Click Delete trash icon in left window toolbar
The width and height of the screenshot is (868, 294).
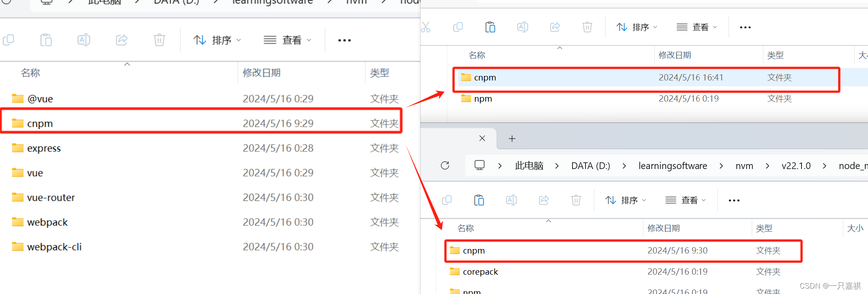tap(159, 40)
